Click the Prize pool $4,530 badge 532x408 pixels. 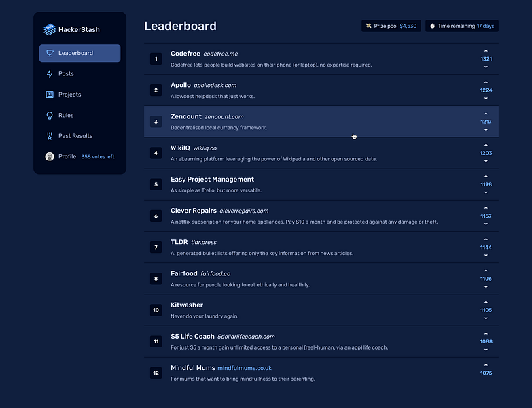pyautogui.click(x=391, y=26)
